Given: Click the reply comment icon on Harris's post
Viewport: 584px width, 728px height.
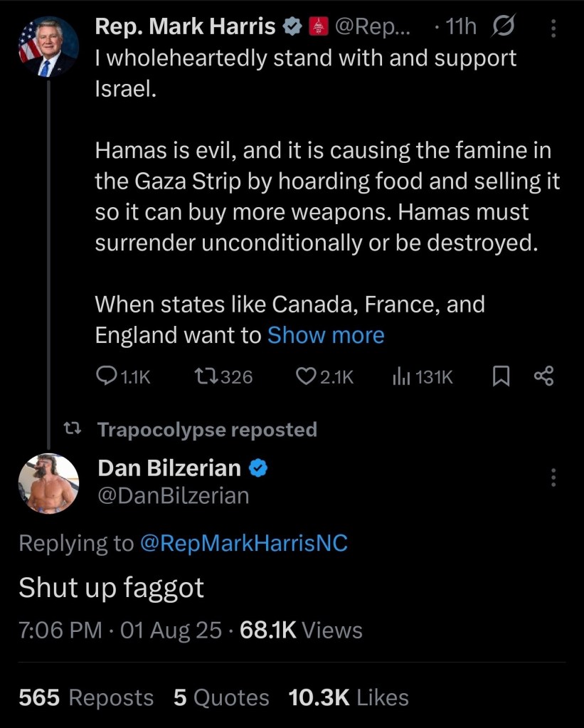Looking at the screenshot, I should [106, 376].
